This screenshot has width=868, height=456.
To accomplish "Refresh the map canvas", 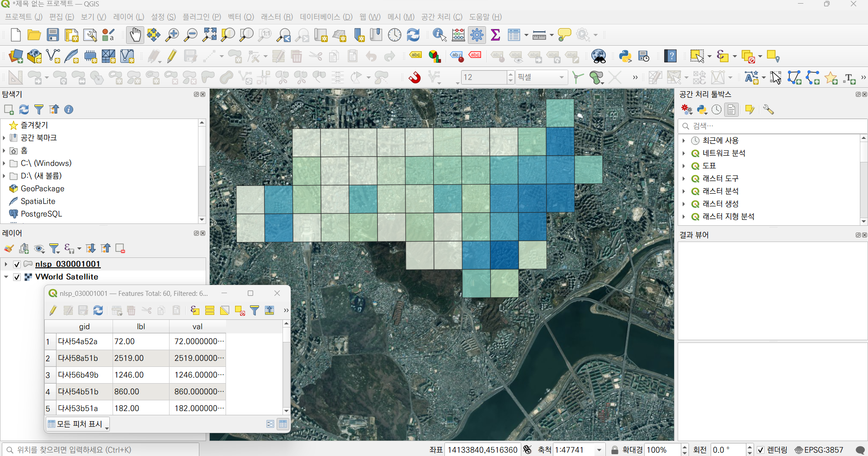I will [x=413, y=35].
